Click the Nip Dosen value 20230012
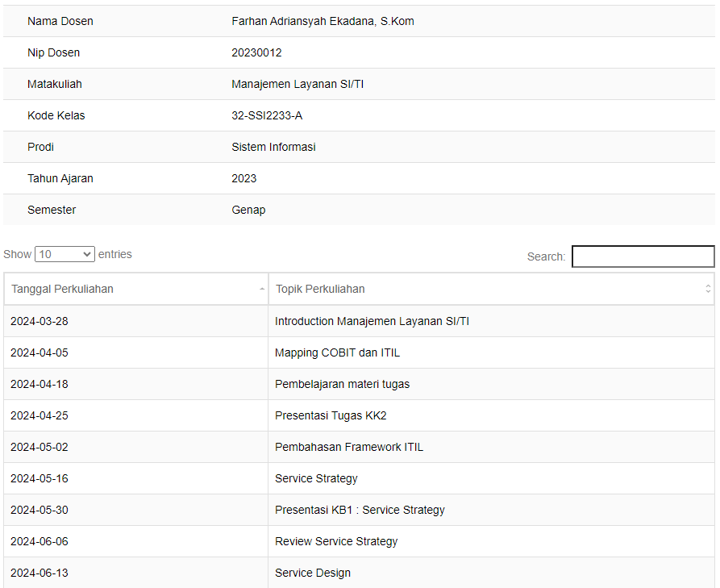The height and width of the screenshot is (588, 720). click(256, 52)
